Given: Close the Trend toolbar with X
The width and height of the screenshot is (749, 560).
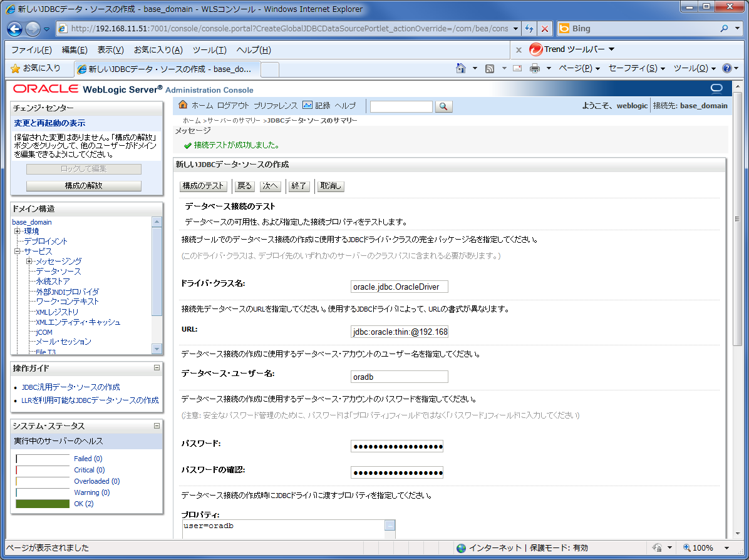Looking at the screenshot, I should 519,49.
